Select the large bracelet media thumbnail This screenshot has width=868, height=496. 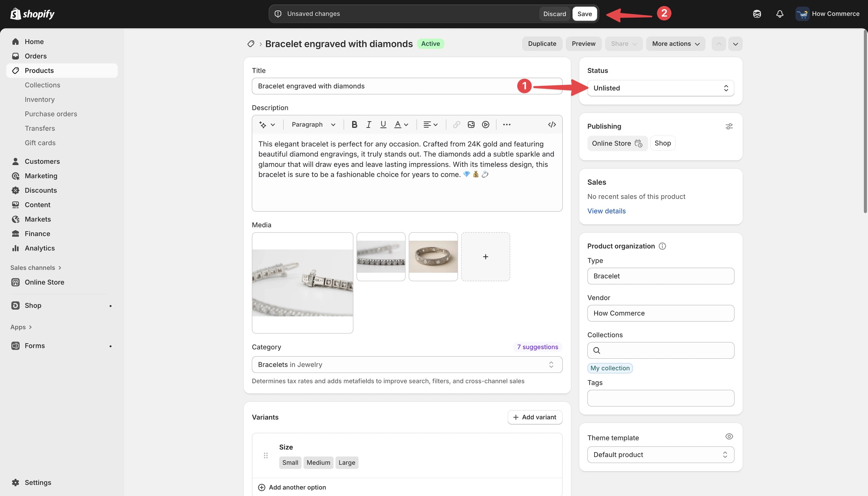pyautogui.click(x=302, y=283)
